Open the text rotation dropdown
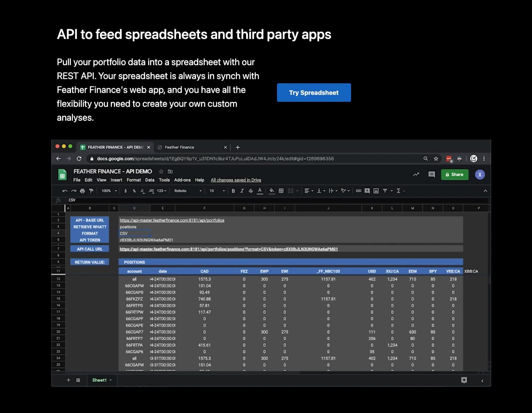Screen dimensions: 532x413 (x=345, y=191)
